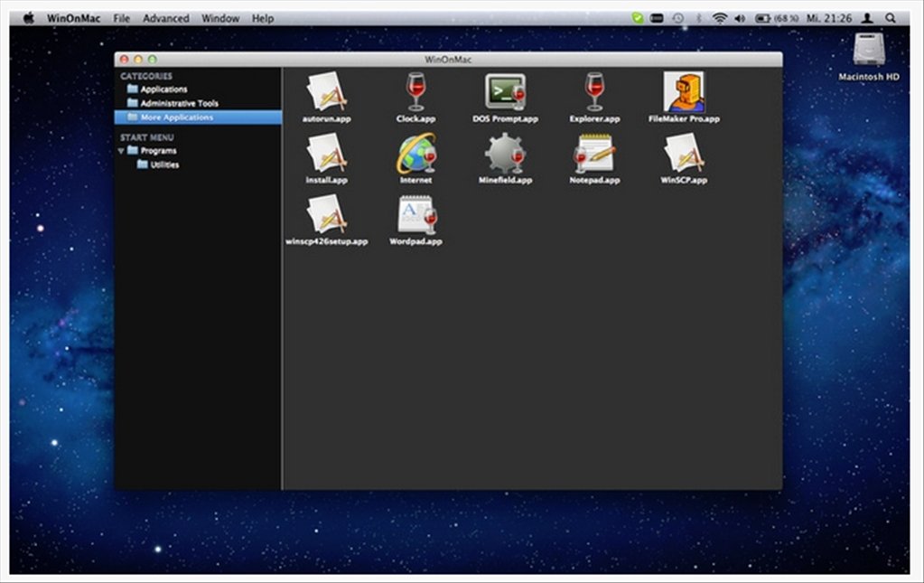
Task: Open the Notepad.app icon
Action: [594, 154]
